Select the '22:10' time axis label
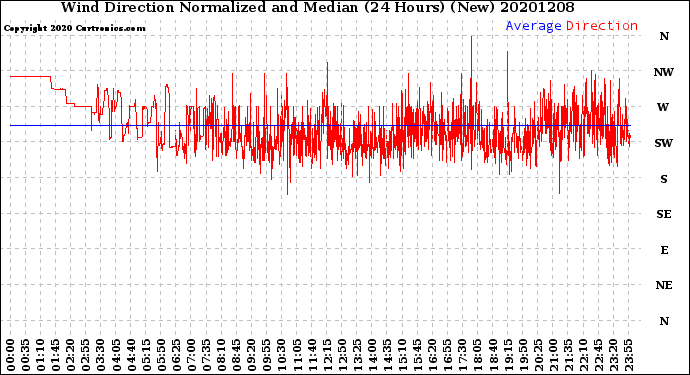This screenshot has height=375, width=690. pos(584,355)
